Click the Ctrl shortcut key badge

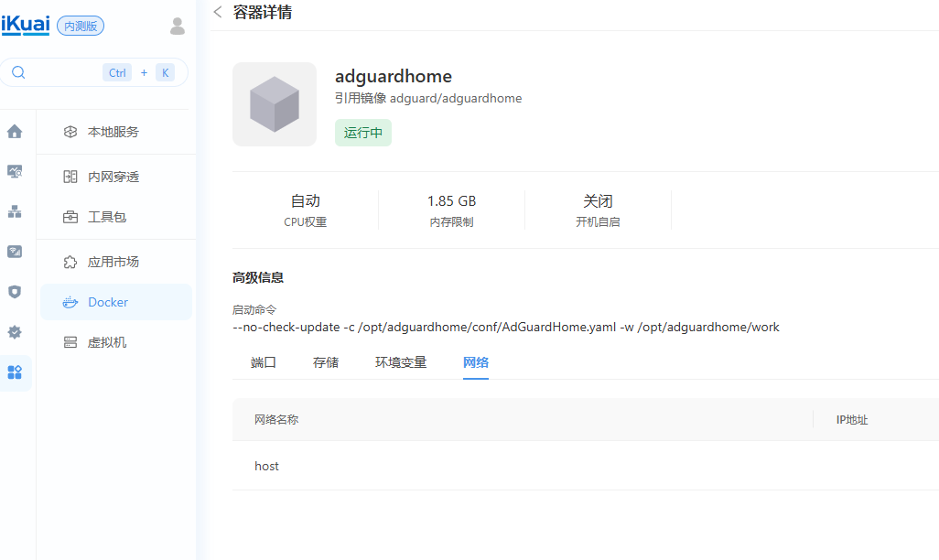[x=117, y=72]
